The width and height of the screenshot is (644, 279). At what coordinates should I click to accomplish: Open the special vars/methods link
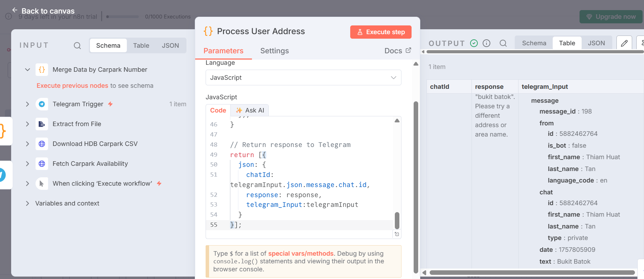(300, 254)
